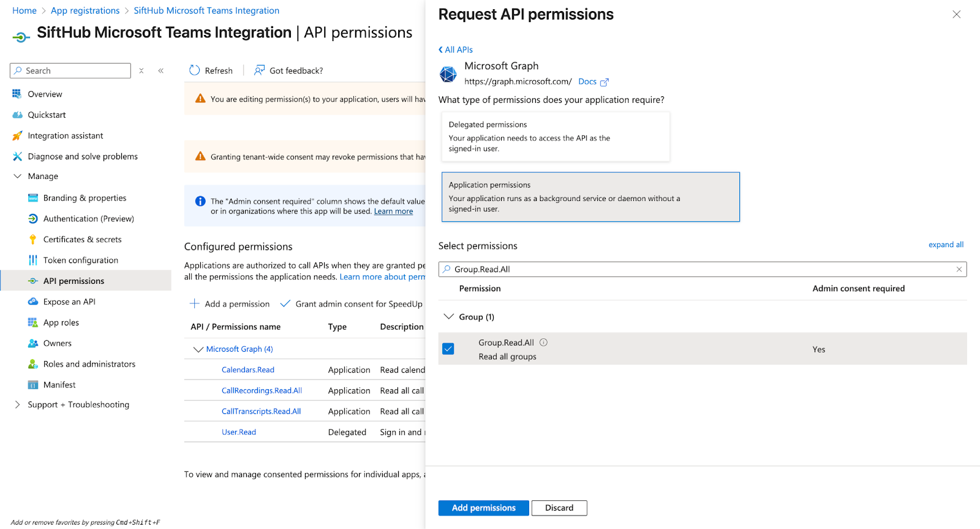Expand the Support + Troubleshooting section
Screen dimensions: 980x529
(x=17, y=405)
